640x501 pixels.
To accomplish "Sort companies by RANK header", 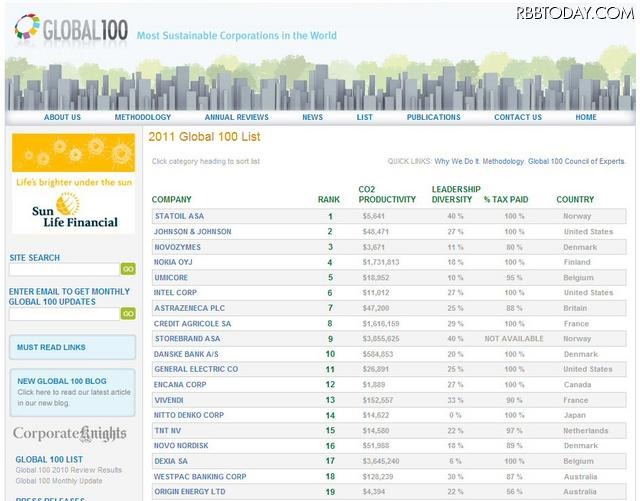I will tap(329, 199).
